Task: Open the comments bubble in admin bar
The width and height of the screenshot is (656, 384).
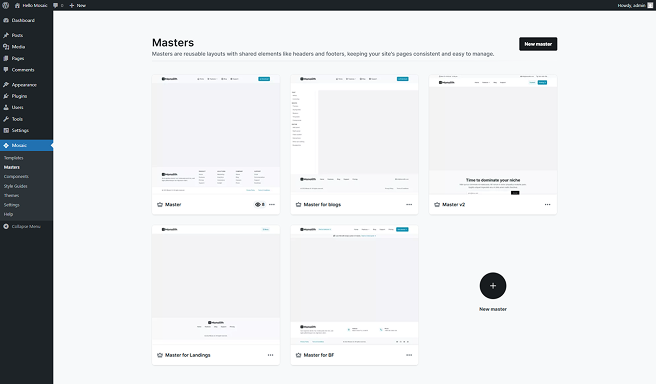Action: point(58,5)
